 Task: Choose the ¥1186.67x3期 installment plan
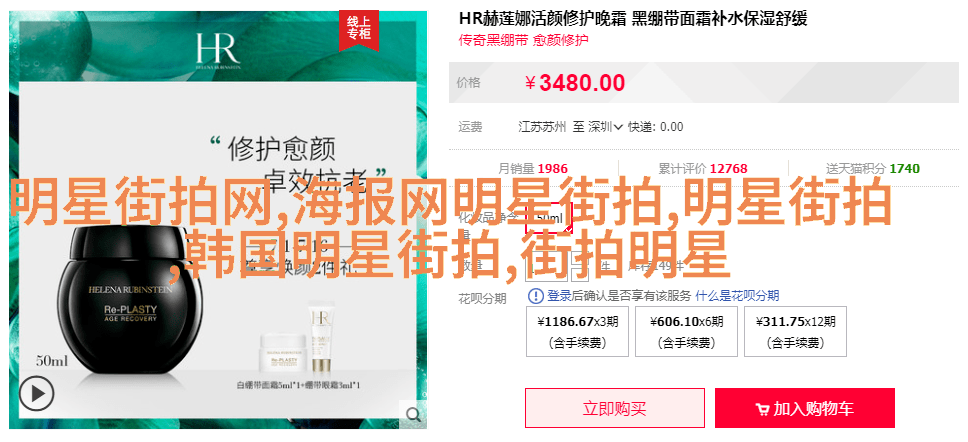(577, 332)
